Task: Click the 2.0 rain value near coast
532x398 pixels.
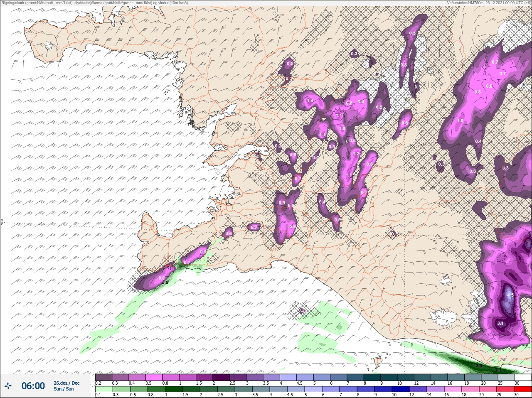Action: (x=479, y=366)
